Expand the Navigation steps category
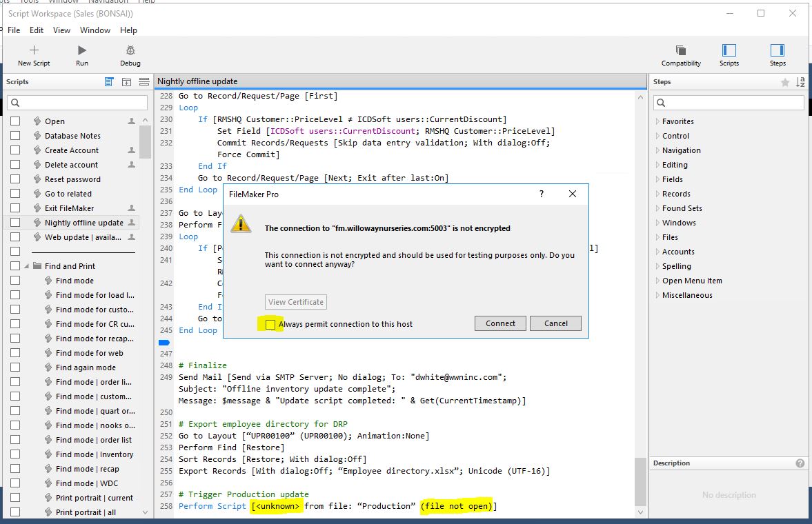The image size is (812, 524). [657, 150]
